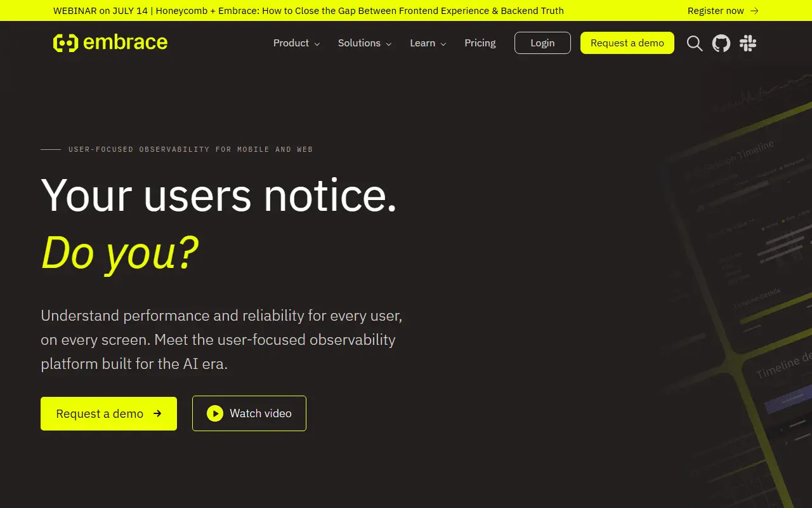Expand the Product dropdown menu
The image size is (812, 508).
point(297,43)
